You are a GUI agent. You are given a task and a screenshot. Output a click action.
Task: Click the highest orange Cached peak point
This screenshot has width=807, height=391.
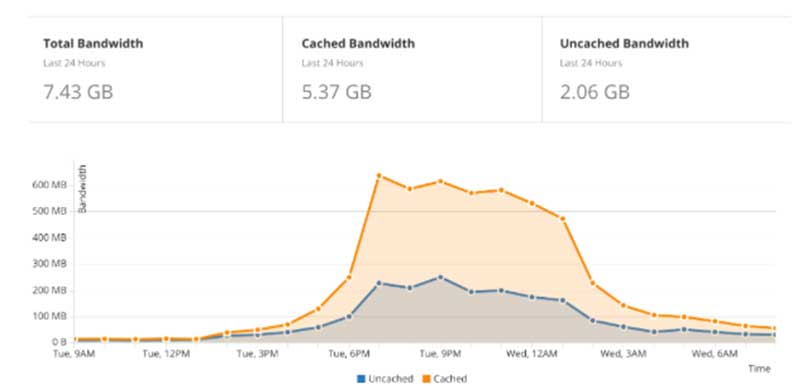(379, 175)
